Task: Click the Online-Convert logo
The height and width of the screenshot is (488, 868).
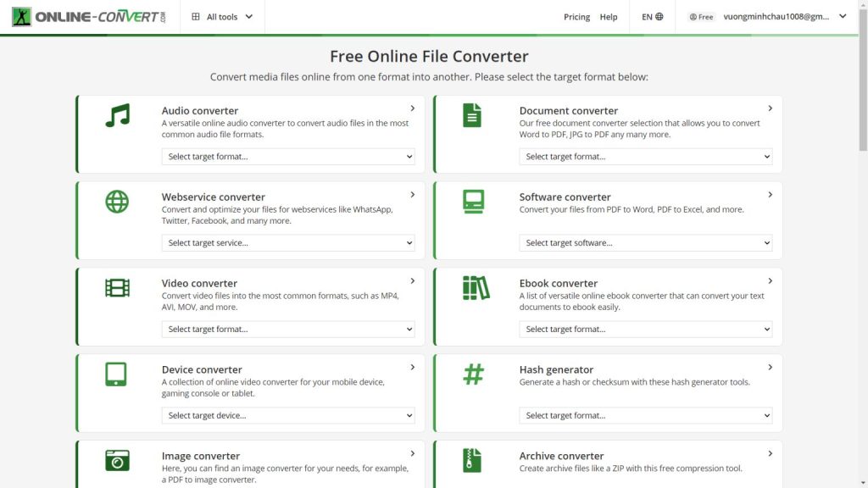Action: 90,17
